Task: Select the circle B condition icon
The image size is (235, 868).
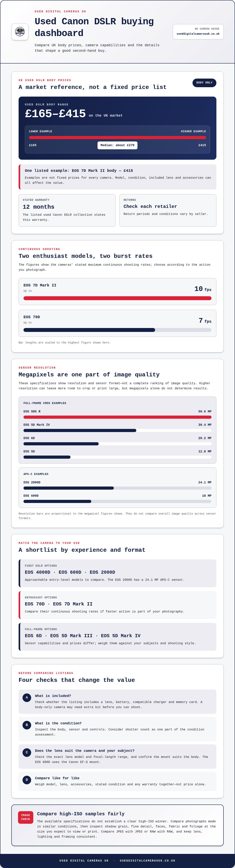Action: coord(27,725)
